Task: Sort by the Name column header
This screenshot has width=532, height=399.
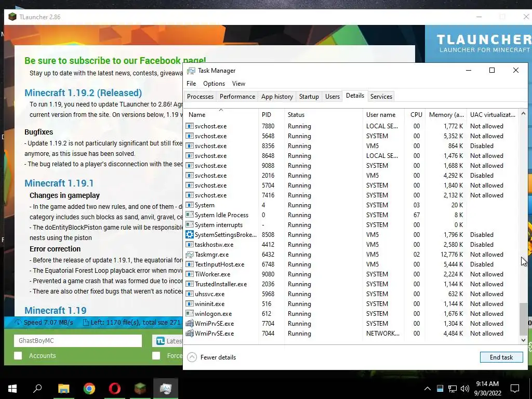Action: [x=221, y=115]
